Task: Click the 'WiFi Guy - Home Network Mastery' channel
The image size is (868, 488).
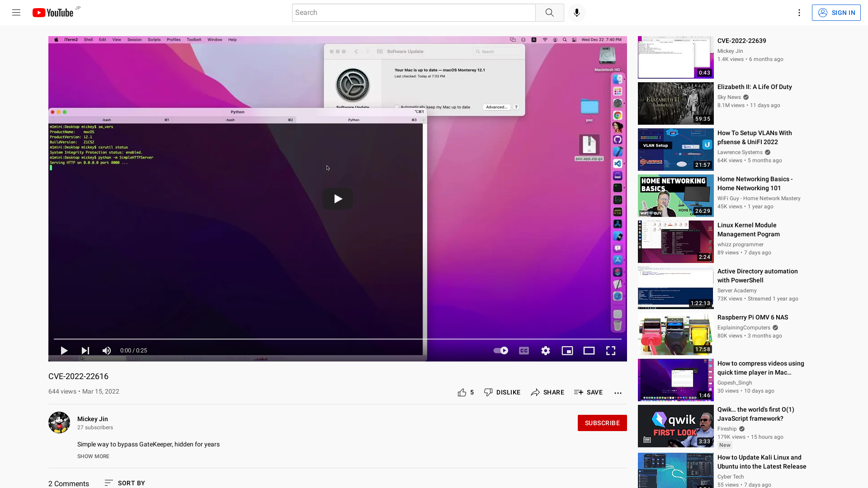Action: pyautogui.click(x=759, y=198)
